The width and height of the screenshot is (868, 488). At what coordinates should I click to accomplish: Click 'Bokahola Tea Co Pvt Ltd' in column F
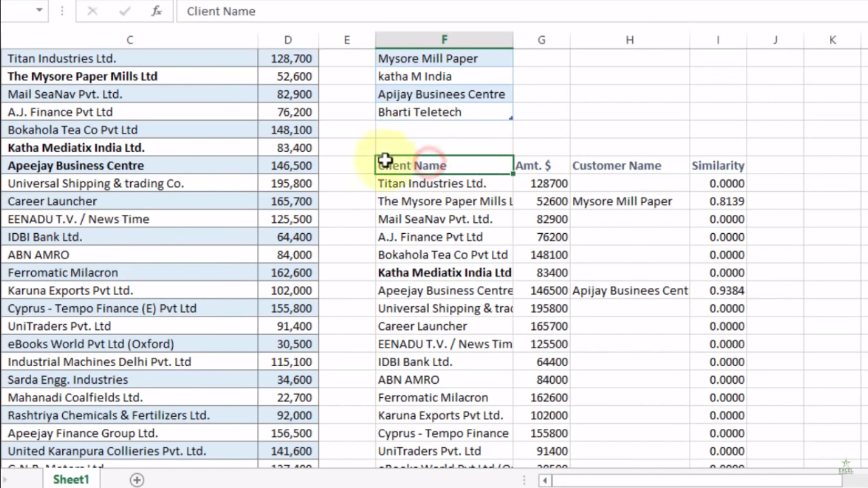tap(444, 255)
